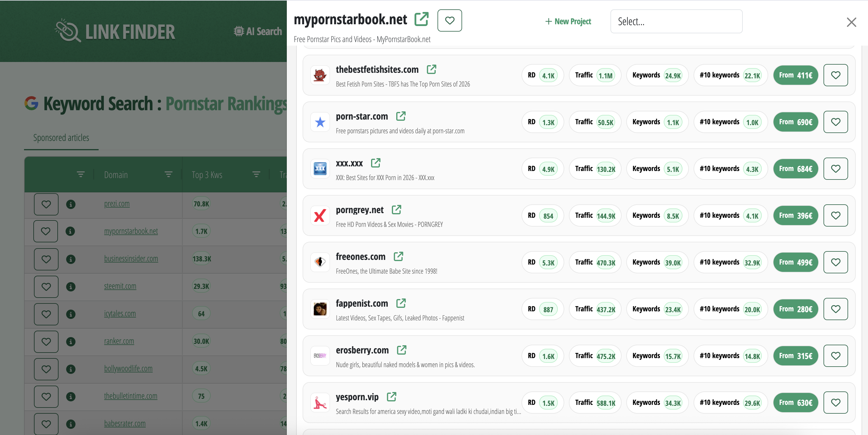The height and width of the screenshot is (435, 868).
Task: Click the From 411€ price button
Action: coord(795,75)
